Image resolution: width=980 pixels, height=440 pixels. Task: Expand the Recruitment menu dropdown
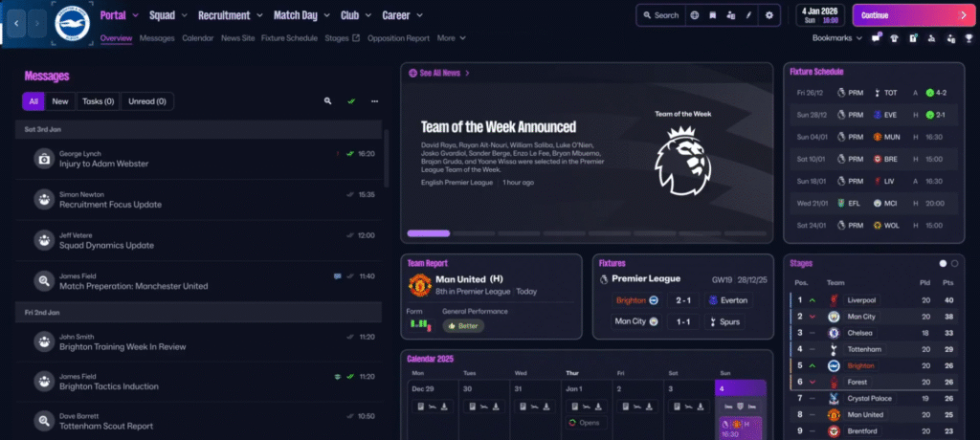(230, 15)
